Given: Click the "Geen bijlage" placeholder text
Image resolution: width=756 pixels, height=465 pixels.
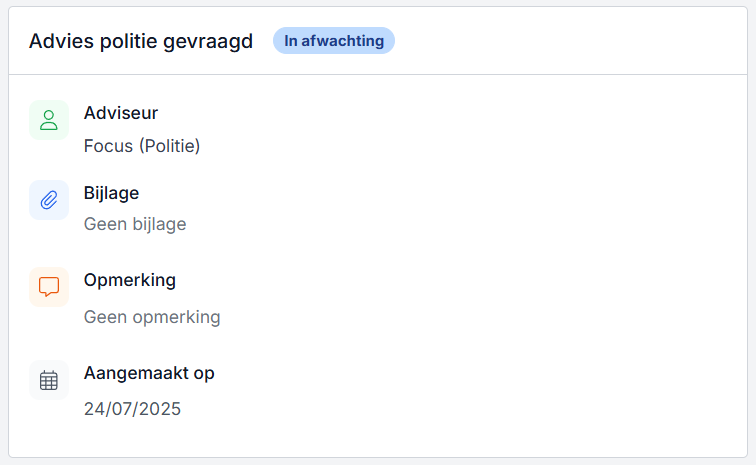Looking at the screenshot, I should (x=135, y=224).
